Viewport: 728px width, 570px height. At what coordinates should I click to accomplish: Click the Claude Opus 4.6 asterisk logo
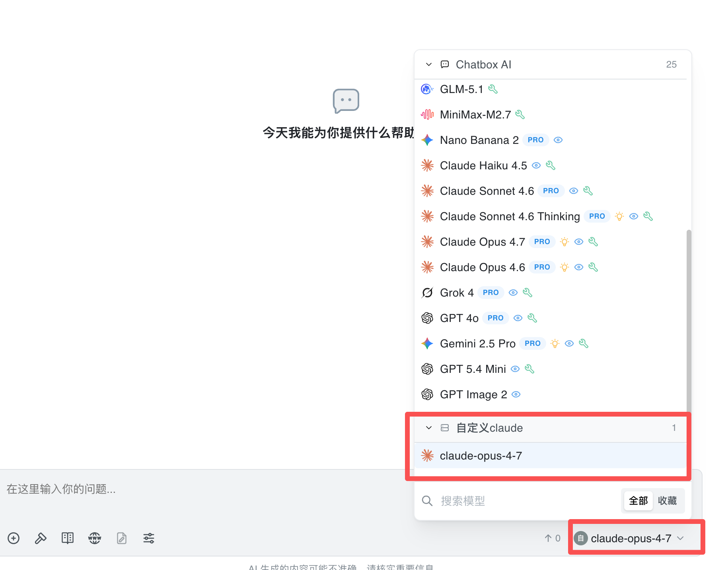point(427,267)
